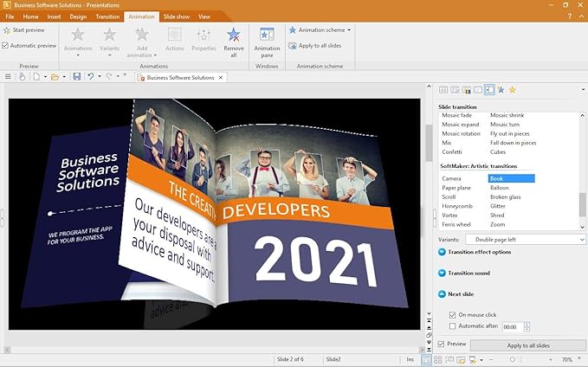Click the zoom slider handle
The image size is (588, 367).
tap(512, 359)
